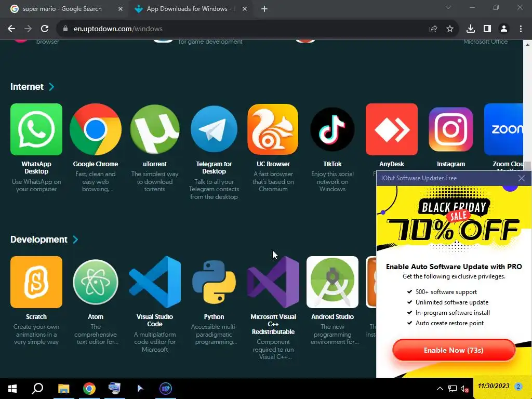Open Chrome downloads icon in toolbar
Viewport: 532px width, 399px height.
[471, 29]
